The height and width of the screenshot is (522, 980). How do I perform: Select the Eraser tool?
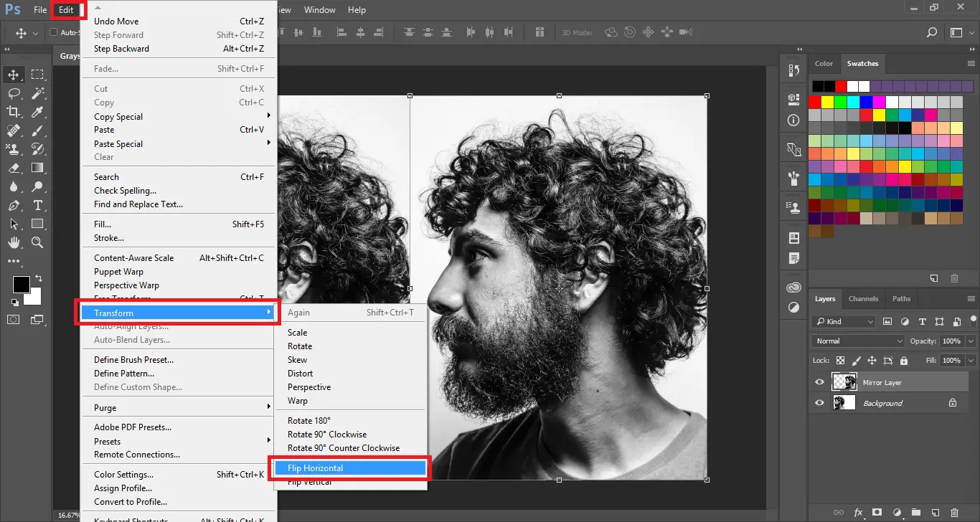pos(13,168)
